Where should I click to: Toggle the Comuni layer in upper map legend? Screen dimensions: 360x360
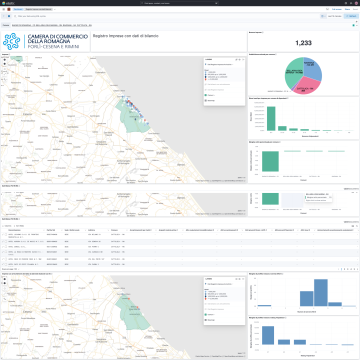pyautogui.click(x=210, y=95)
